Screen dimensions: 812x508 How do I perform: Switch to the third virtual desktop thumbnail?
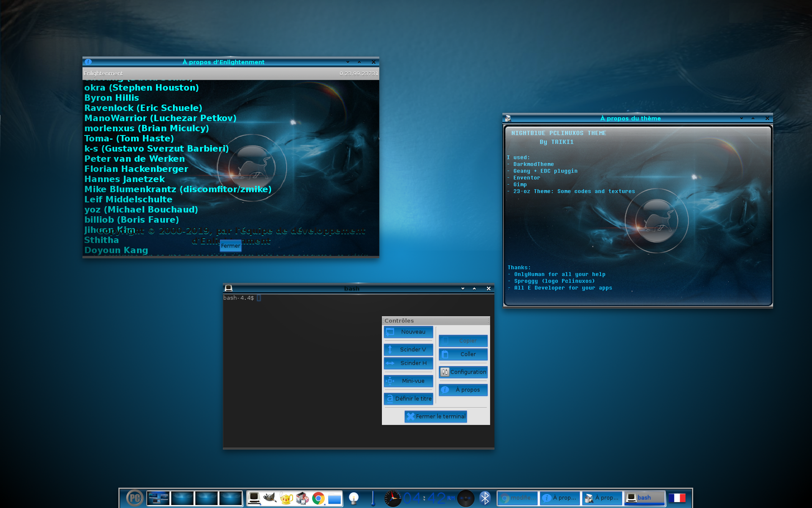(206, 498)
